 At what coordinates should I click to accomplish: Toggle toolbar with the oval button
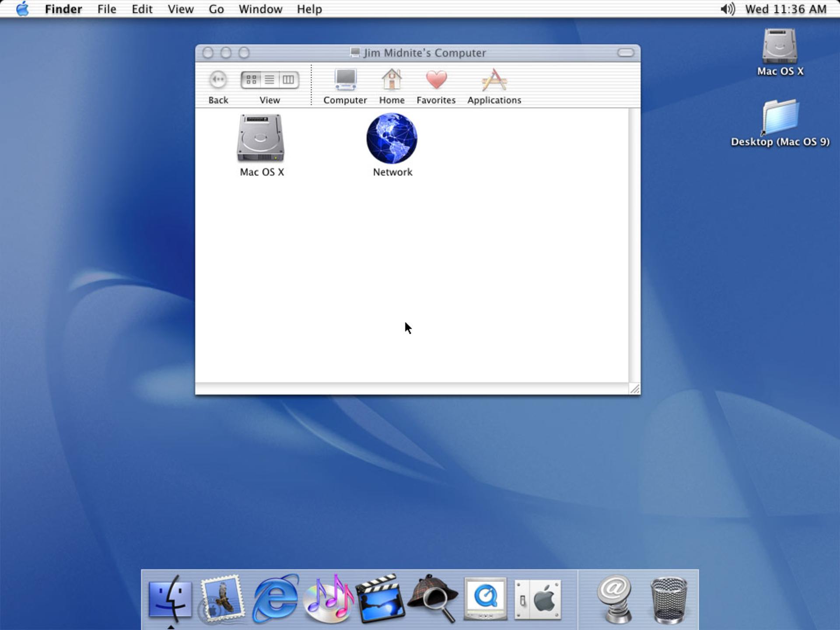pos(626,52)
